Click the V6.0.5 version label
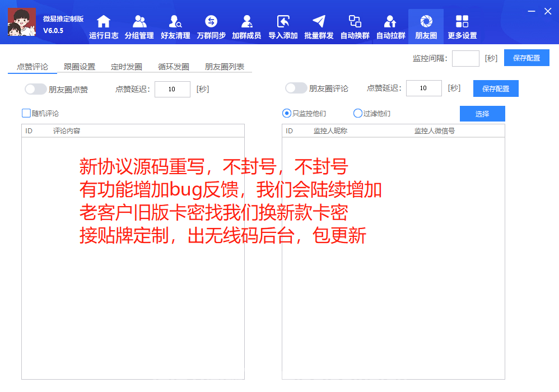This screenshot has width=559, height=392. click(x=53, y=31)
